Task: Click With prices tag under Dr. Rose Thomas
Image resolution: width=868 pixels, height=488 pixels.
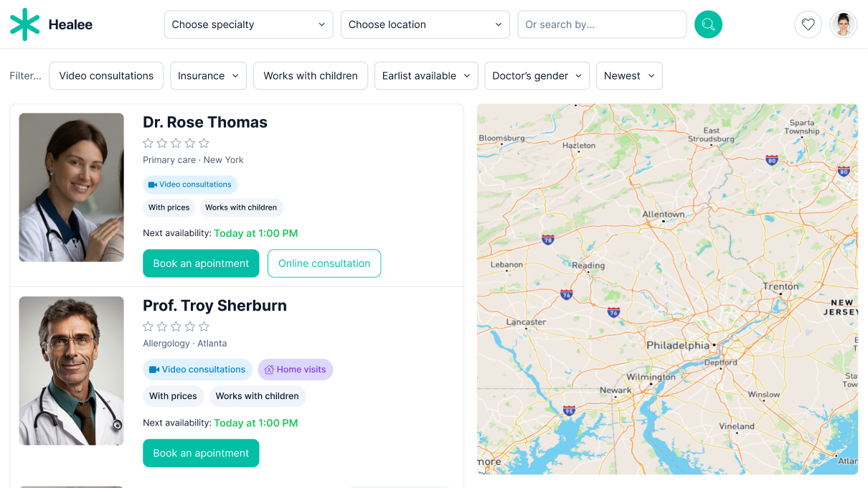Action: 169,207
